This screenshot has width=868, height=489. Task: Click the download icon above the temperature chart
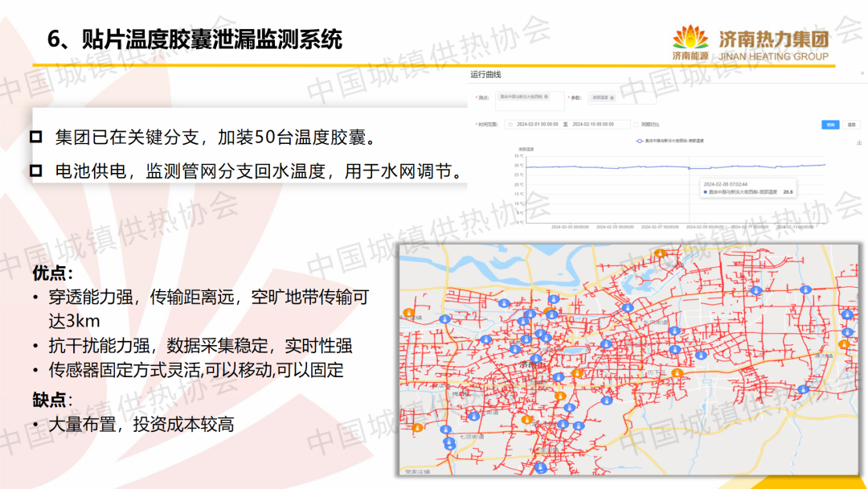pos(859,142)
